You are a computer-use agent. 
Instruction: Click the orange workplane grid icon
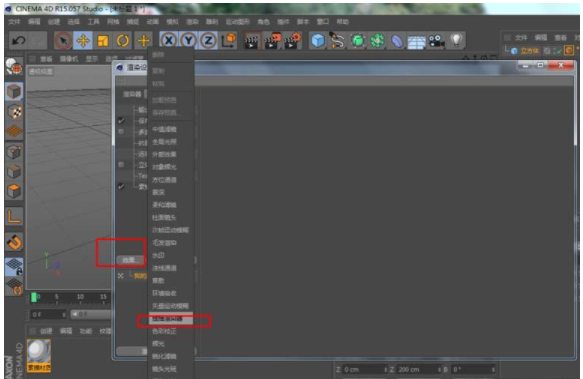[x=14, y=131]
